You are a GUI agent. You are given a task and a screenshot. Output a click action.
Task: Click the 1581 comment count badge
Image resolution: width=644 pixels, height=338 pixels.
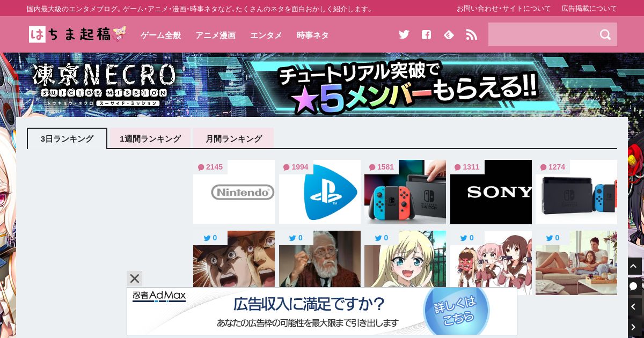(381, 167)
